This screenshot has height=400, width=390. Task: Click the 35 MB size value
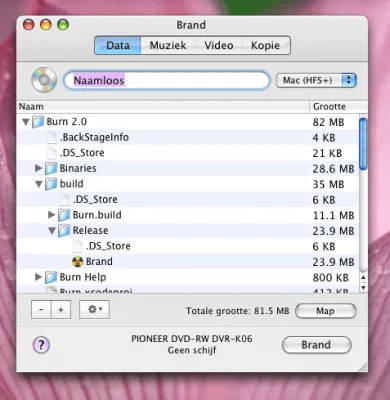pos(328,184)
